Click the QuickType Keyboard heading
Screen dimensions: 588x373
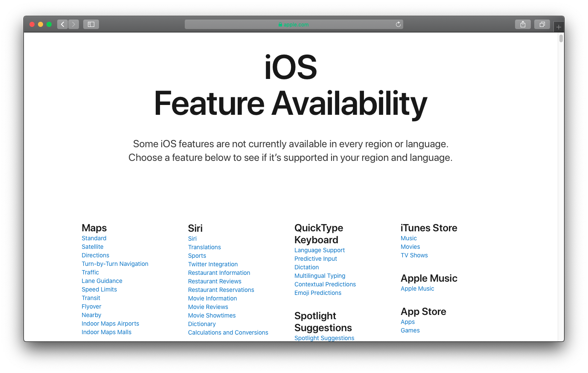(x=319, y=234)
